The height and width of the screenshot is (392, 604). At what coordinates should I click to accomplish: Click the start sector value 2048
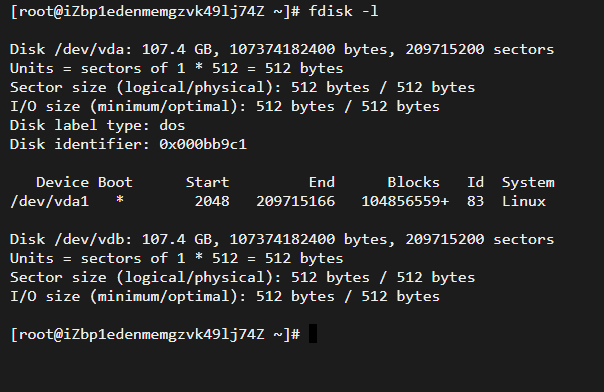[x=212, y=201]
